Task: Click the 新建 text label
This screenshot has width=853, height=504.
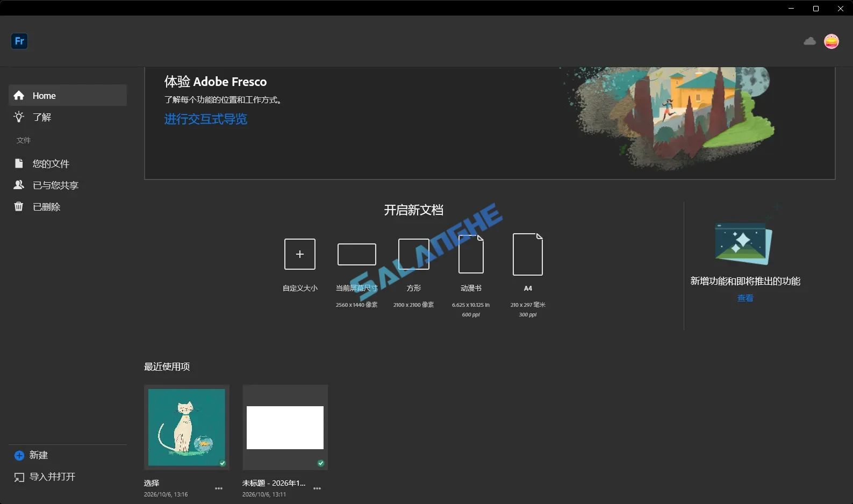Action: pyautogui.click(x=39, y=455)
